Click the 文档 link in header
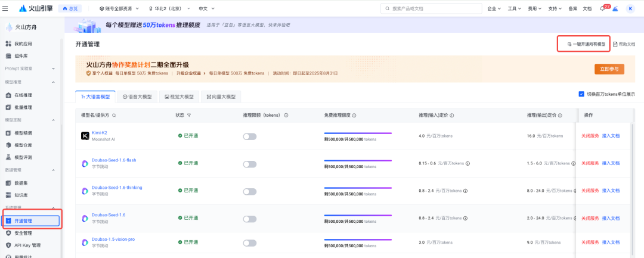This screenshot has height=258, width=644. click(x=587, y=8)
